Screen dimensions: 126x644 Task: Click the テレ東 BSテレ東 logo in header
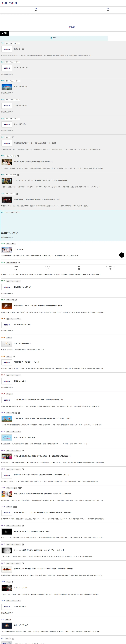(10, 3)
